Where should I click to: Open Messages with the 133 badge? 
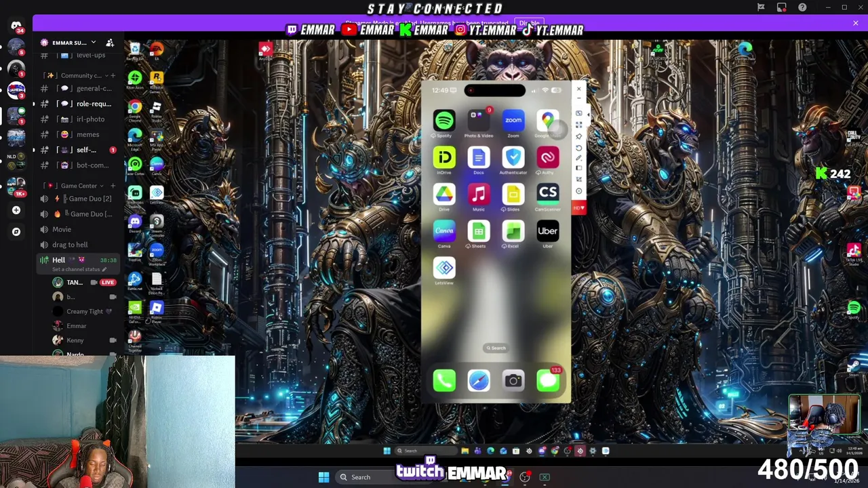[x=548, y=381]
